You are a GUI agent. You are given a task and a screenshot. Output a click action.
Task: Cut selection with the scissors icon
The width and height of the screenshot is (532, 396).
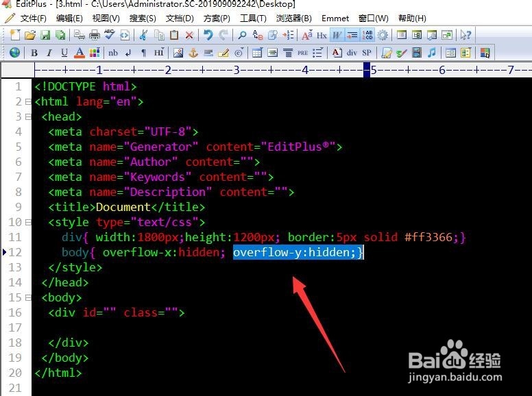143,35
